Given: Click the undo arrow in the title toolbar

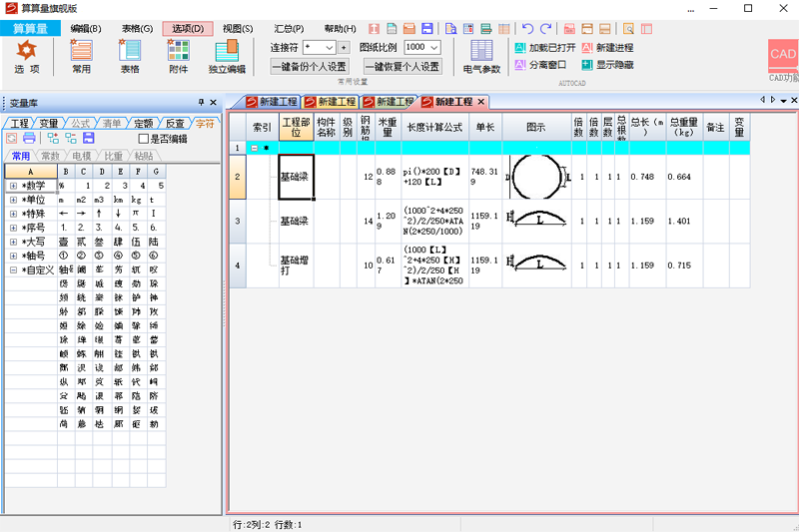Looking at the screenshot, I should [527, 29].
